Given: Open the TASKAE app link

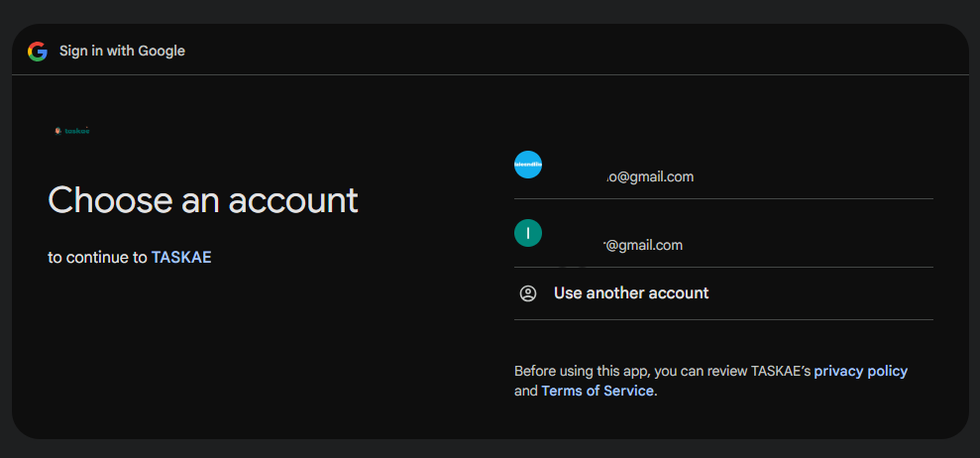Looking at the screenshot, I should pyautogui.click(x=181, y=257).
